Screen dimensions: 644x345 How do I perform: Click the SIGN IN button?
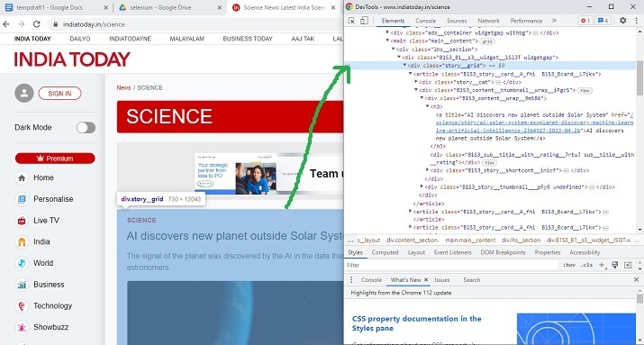click(59, 94)
